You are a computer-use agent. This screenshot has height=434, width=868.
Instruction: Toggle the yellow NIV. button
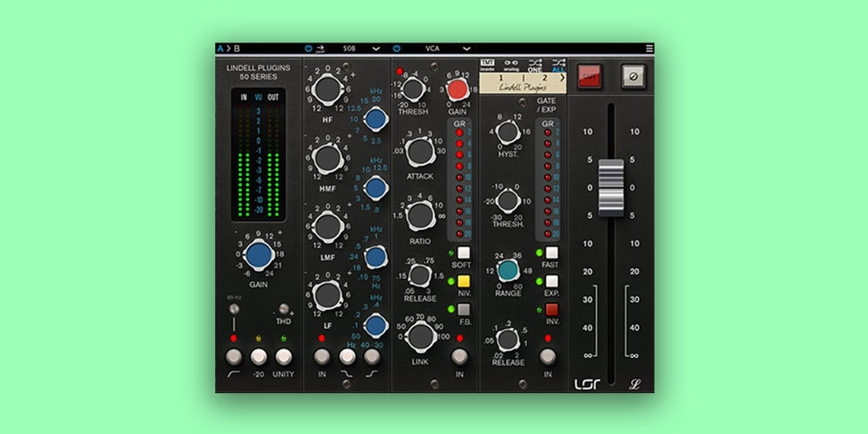click(x=464, y=281)
